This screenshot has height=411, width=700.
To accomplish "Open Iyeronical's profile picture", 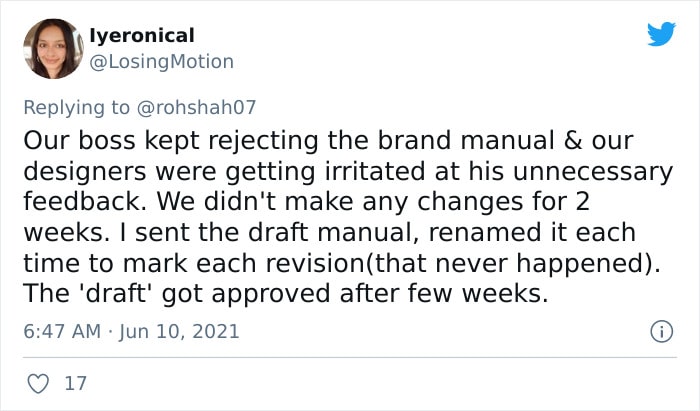I will pyautogui.click(x=53, y=49).
